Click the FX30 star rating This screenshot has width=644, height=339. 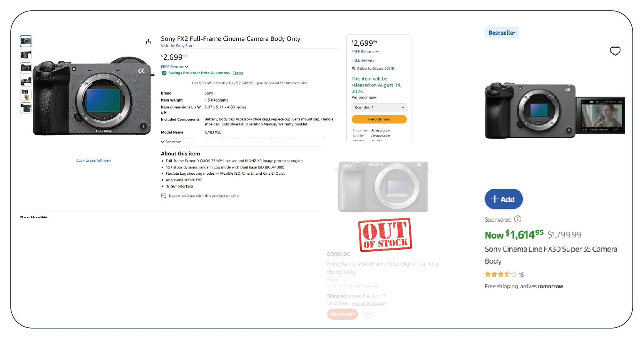[x=500, y=274]
